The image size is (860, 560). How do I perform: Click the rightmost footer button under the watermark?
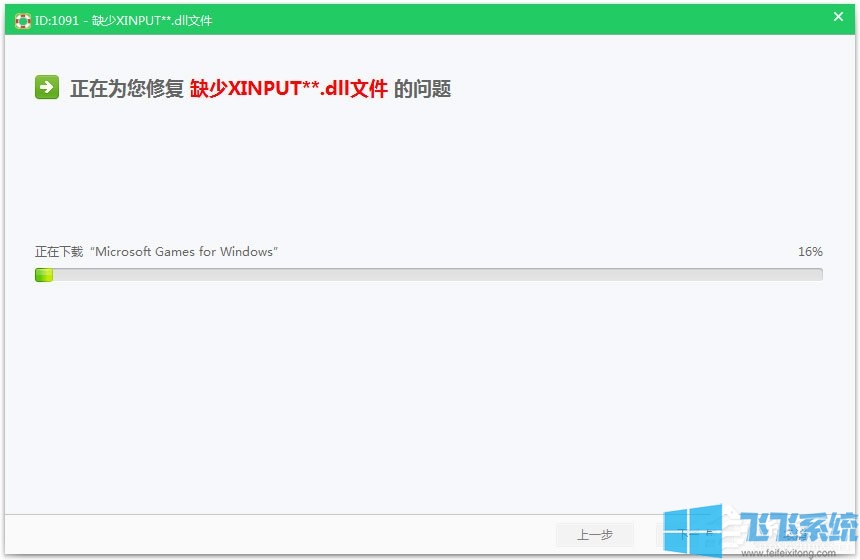click(x=795, y=535)
